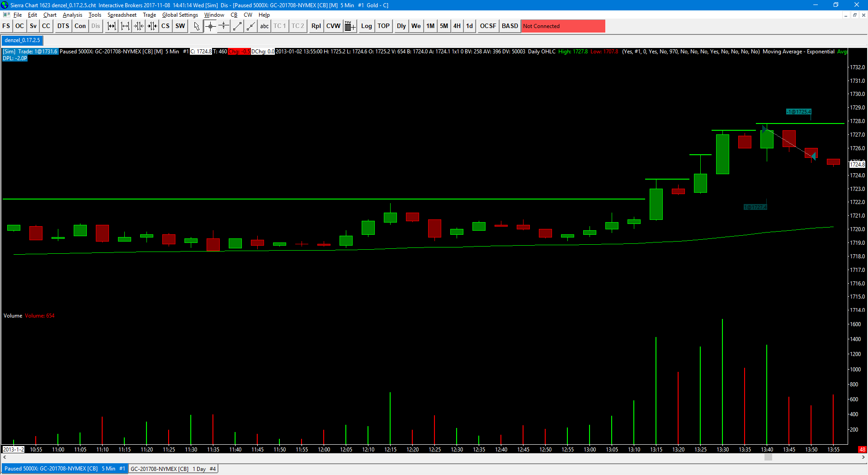
Task: Switch to GC-201708-NYMEX 1 Day #4 tab
Action: coord(173,469)
